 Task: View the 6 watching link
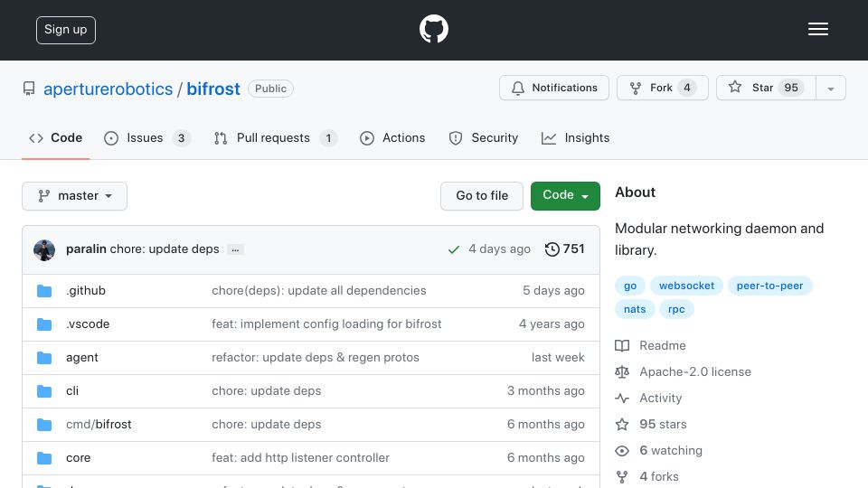pyautogui.click(x=670, y=451)
